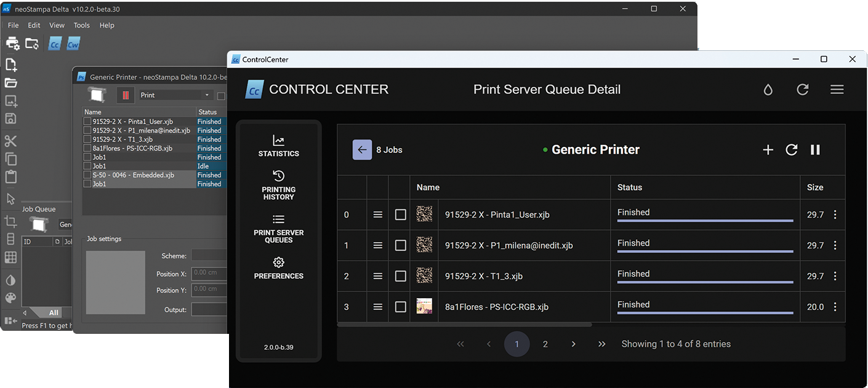Tick P1_milena@inedit.xjb checkbox in Generic Printer window
The height and width of the screenshot is (388, 868).
click(x=87, y=130)
